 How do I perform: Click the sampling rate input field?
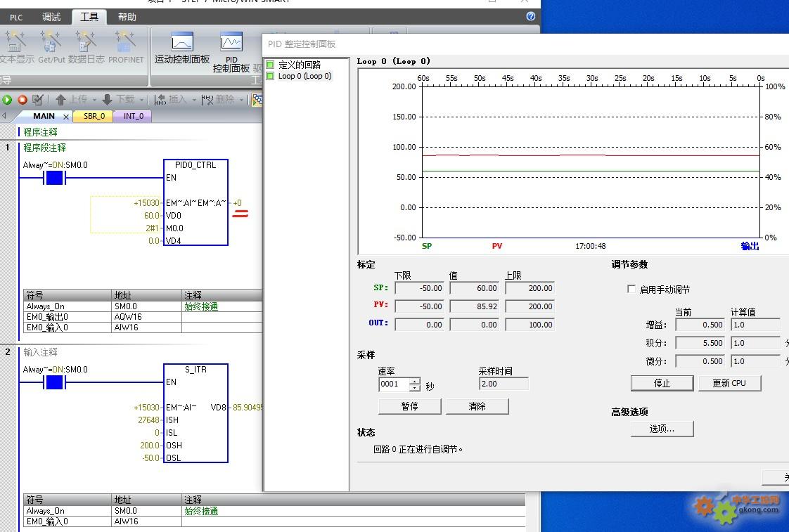(x=394, y=384)
